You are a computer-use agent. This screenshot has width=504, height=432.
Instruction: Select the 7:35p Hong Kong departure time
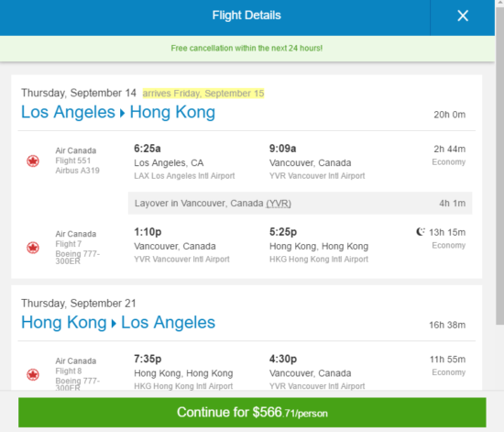pyautogui.click(x=148, y=359)
